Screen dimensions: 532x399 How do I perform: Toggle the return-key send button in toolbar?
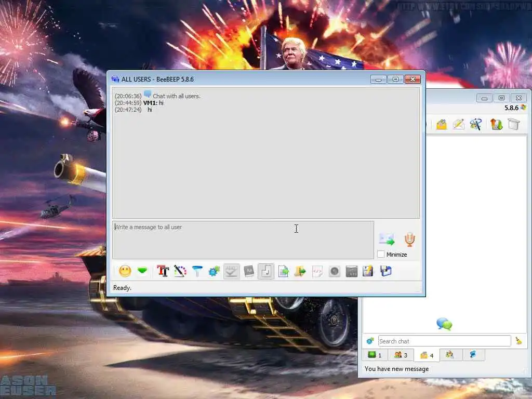click(x=266, y=271)
